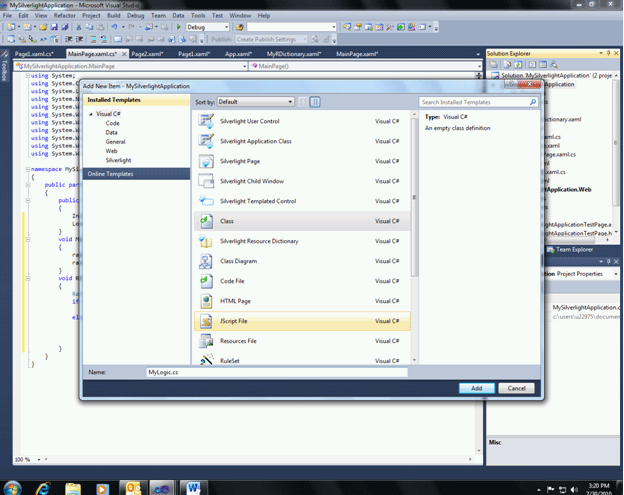624x495 pixels.
Task: Choose the Class Diagram template icon
Action: coord(206,261)
